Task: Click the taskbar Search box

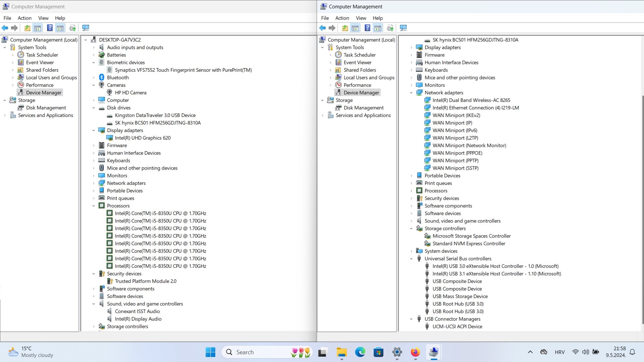Action: click(267, 352)
